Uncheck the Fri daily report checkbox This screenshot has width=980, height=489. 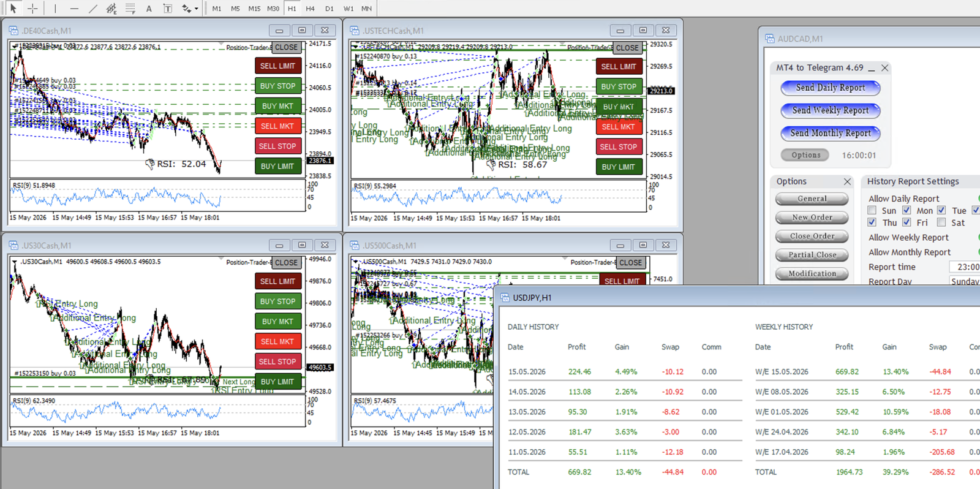point(907,222)
